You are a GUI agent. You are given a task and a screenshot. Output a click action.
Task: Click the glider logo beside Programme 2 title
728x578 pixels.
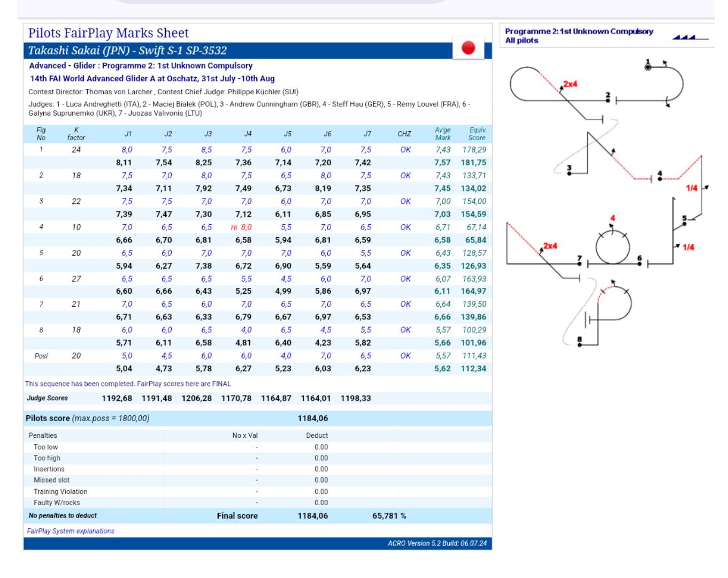pos(690,36)
